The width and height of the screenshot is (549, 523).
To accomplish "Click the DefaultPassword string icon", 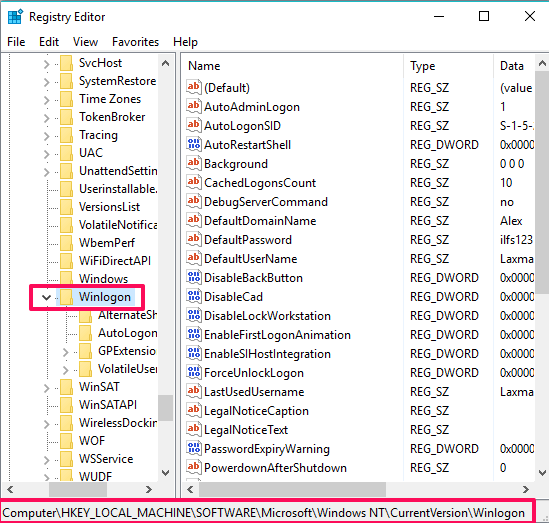I will pos(193,239).
